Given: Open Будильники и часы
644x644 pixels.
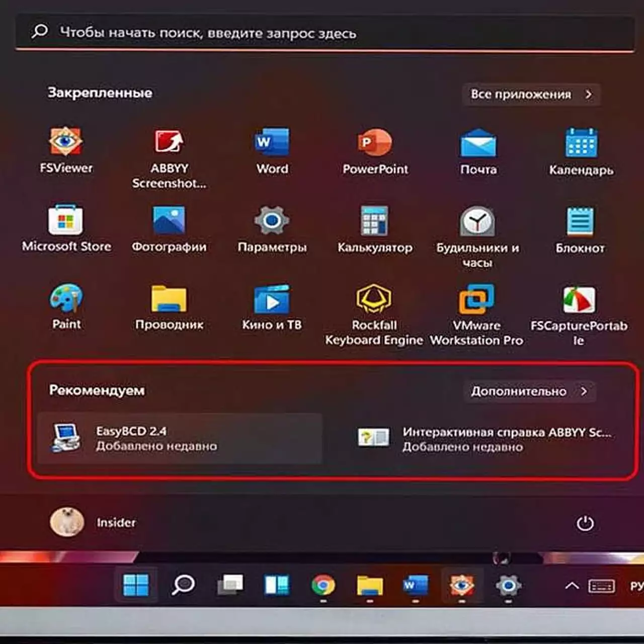Looking at the screenshot, I should coord(477,236).
